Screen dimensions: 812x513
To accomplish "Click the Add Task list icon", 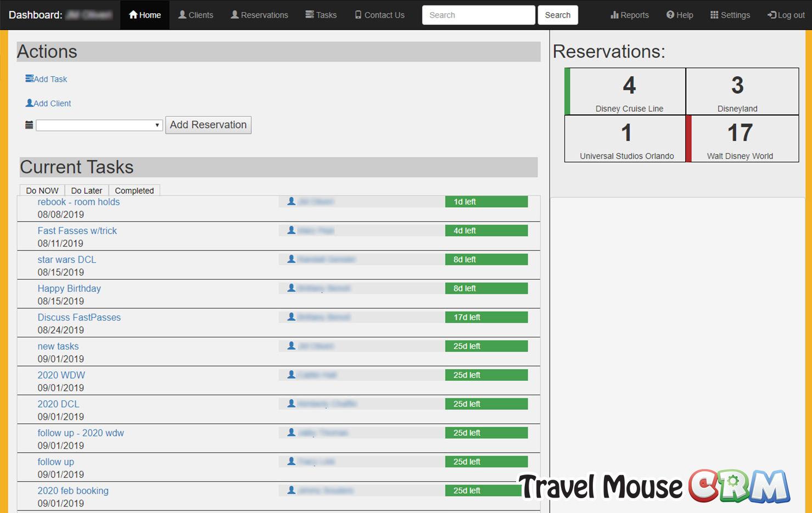I will coord(29,78).
